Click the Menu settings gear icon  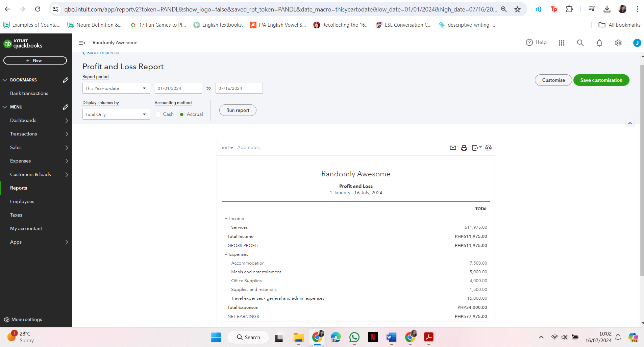tap(7, 320)
